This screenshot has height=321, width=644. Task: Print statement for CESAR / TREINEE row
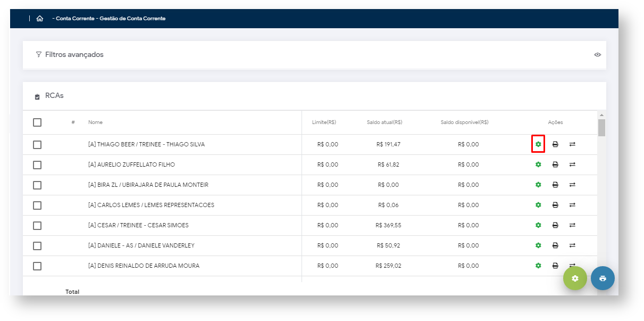tap(555, 225)
